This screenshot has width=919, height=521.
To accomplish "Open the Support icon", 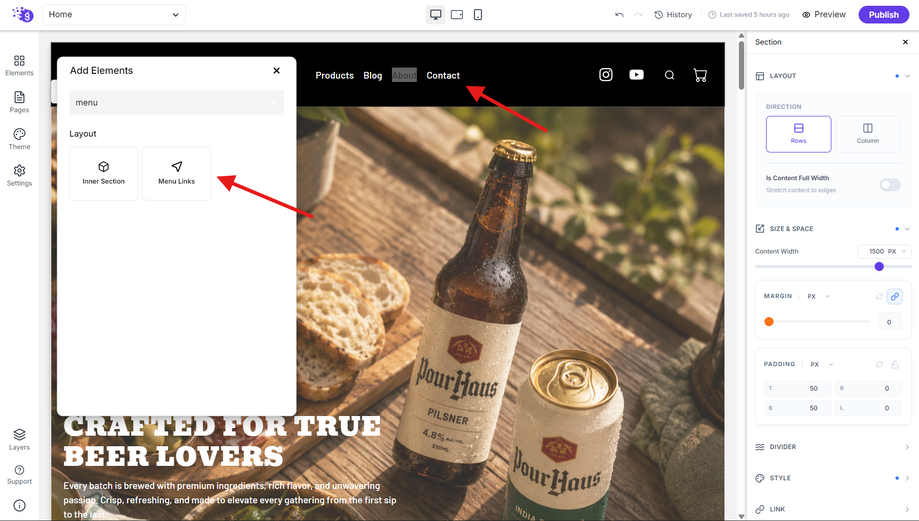I will [19, 475].
